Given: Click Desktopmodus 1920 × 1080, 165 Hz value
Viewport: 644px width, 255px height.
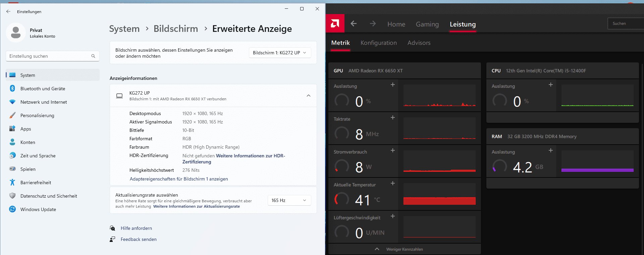Looking at the screenshot, I should (203, 113).
